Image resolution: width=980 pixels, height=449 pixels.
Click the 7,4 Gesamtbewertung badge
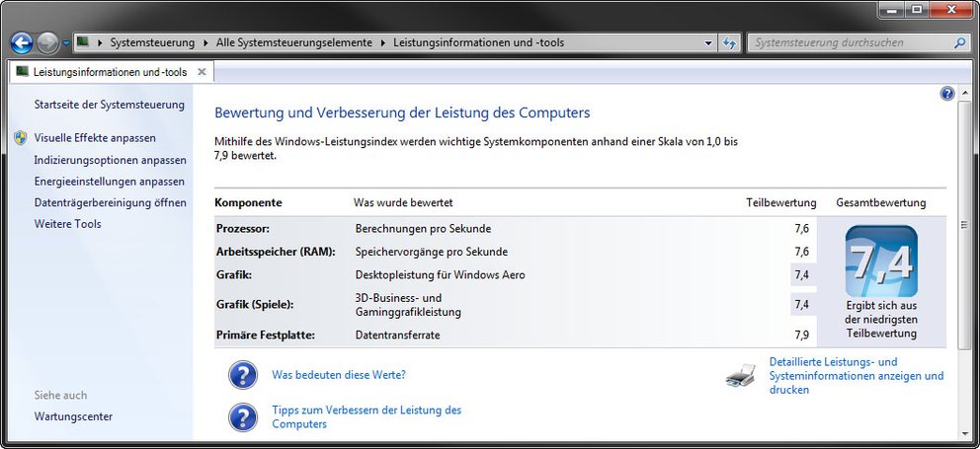pos(881,262)
